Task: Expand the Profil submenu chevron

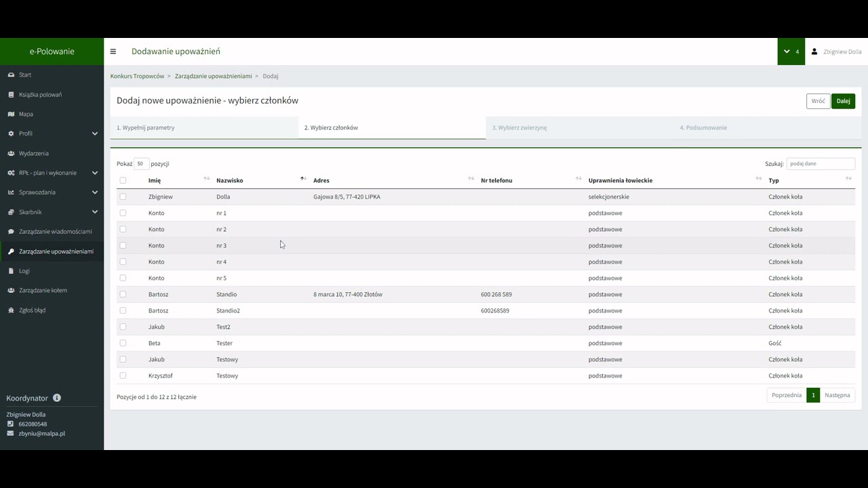Action: pyautogui.click(x=95, y=134)
